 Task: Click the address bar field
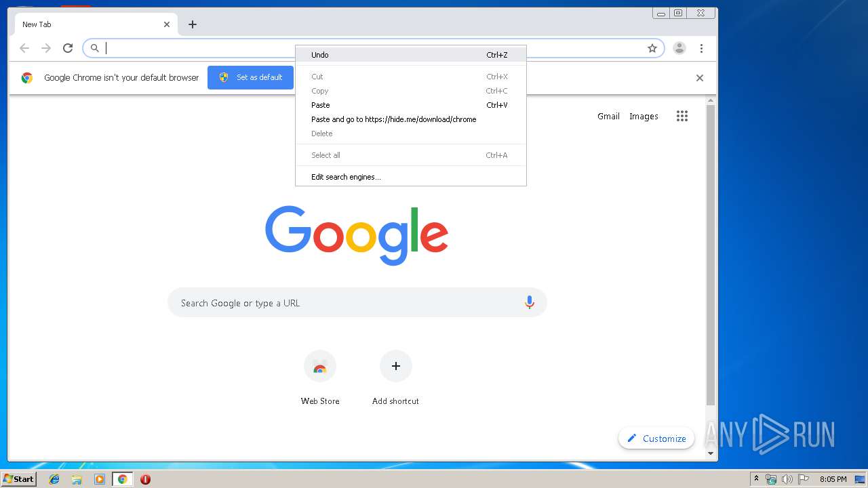373,48
